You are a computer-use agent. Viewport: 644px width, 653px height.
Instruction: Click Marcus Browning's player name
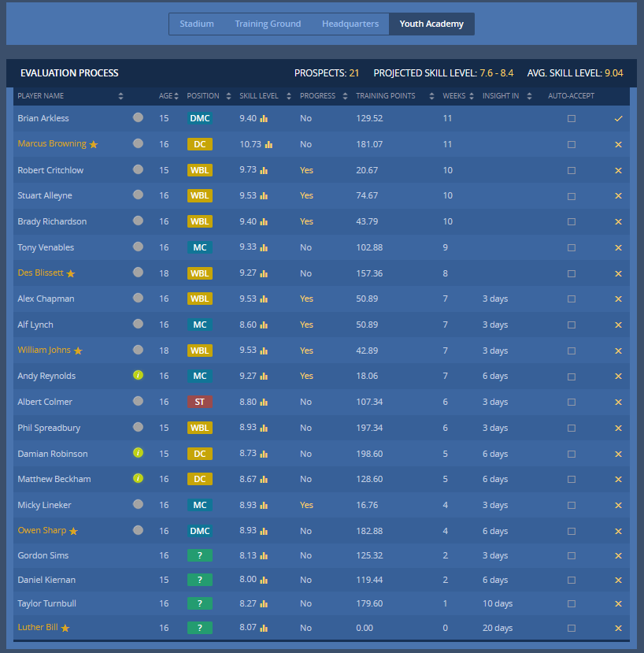pos(53,144)
